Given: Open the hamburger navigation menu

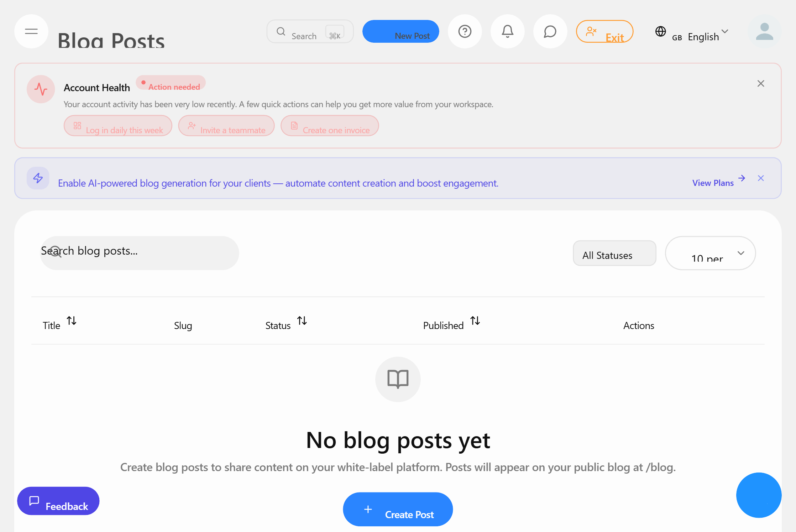Looking at the screenshot, I should point(31,31).
